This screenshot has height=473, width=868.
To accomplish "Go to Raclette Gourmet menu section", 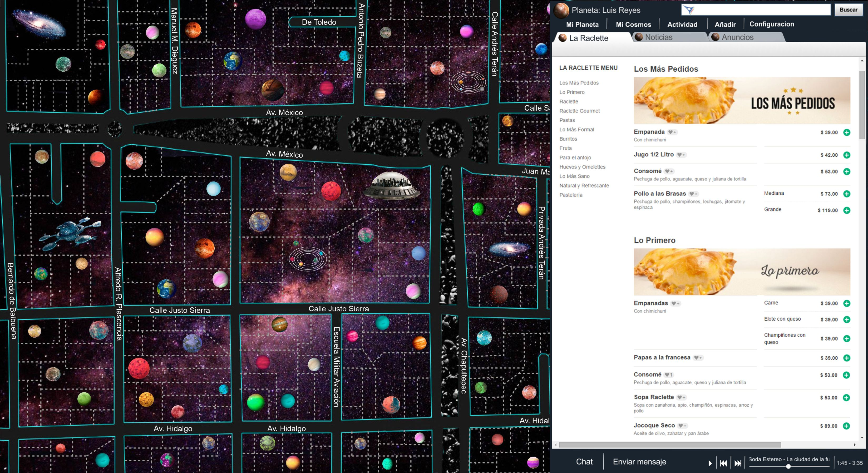I will tap(580, 111).
